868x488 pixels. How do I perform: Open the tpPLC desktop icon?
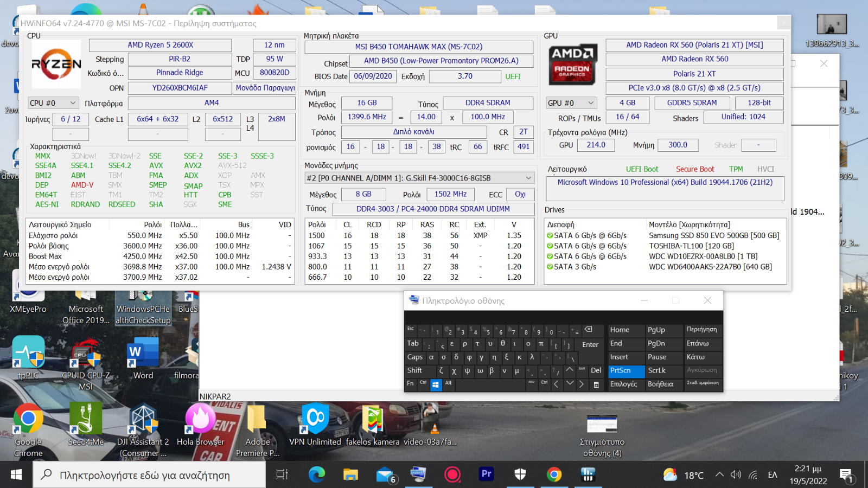(28, 357)
